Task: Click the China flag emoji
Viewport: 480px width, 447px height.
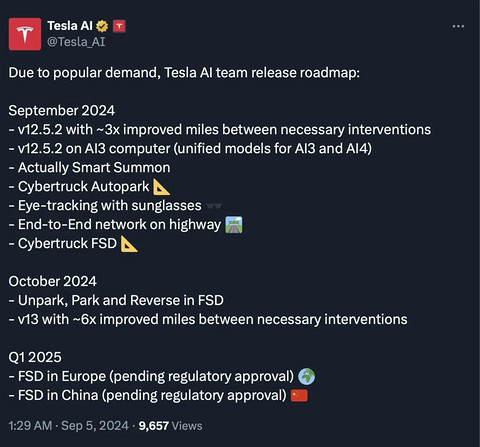Action: [299, 396]
